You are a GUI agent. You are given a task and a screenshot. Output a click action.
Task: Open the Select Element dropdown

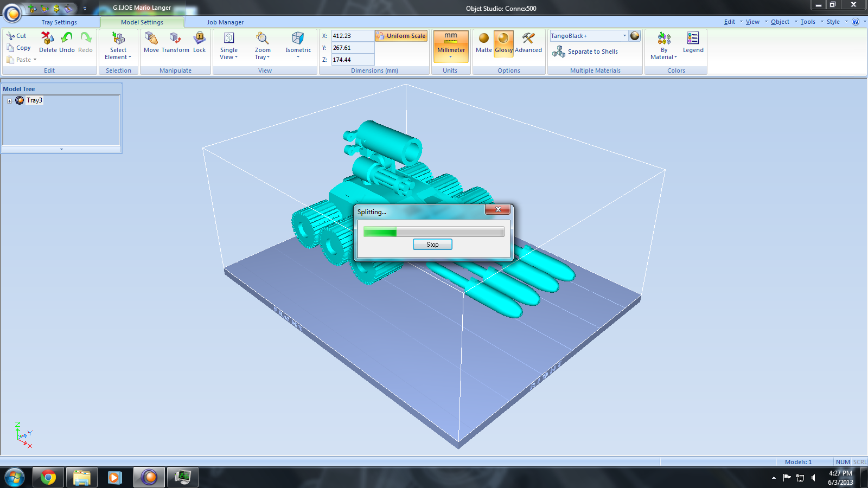(118, 46)
